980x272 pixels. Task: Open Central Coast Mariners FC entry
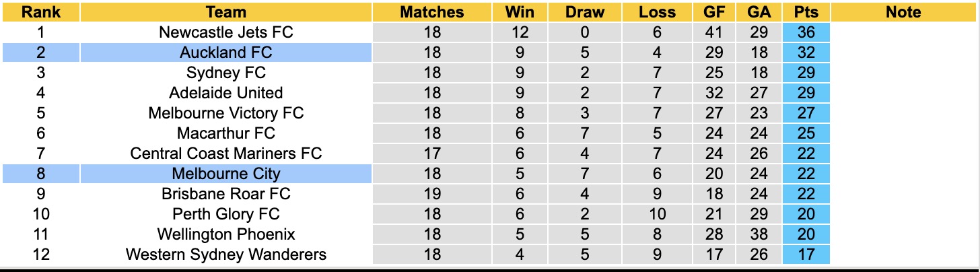tap(226, 154)
